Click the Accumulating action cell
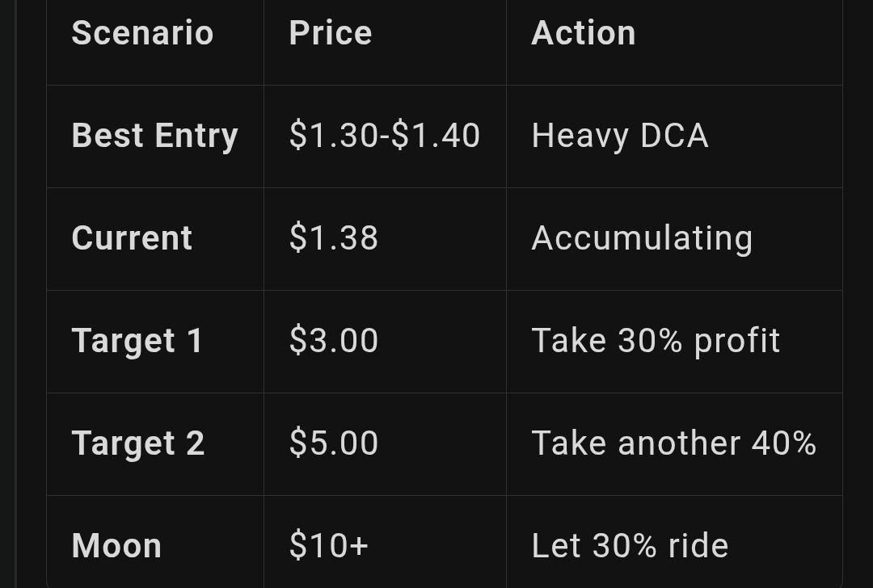 pyautogui.click(x=642, y=238)
